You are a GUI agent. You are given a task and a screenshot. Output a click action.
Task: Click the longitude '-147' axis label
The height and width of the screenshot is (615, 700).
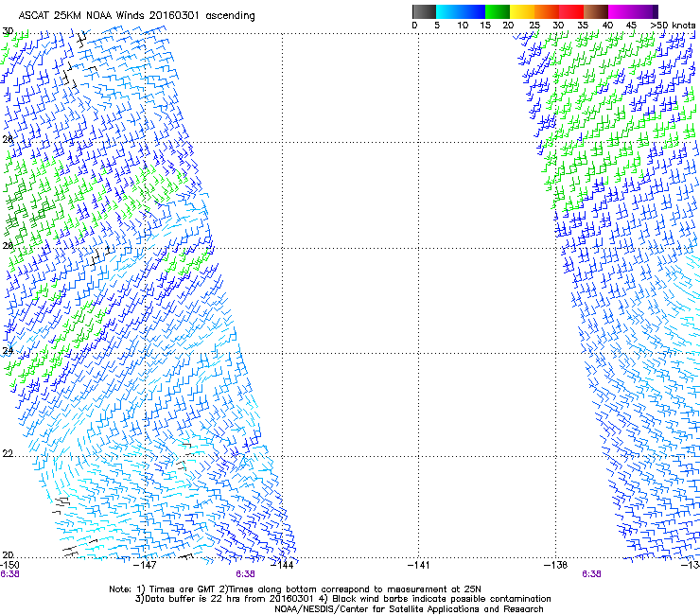145,565
